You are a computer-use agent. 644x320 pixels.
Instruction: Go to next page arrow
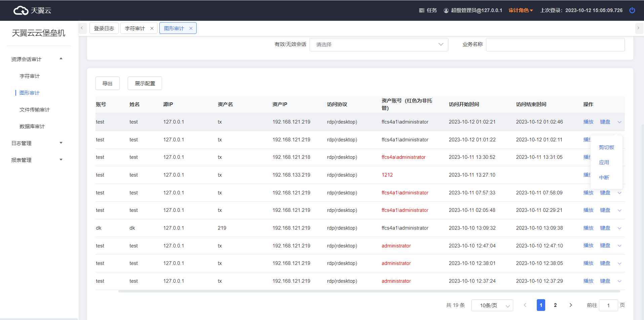(x=570, y=305)
